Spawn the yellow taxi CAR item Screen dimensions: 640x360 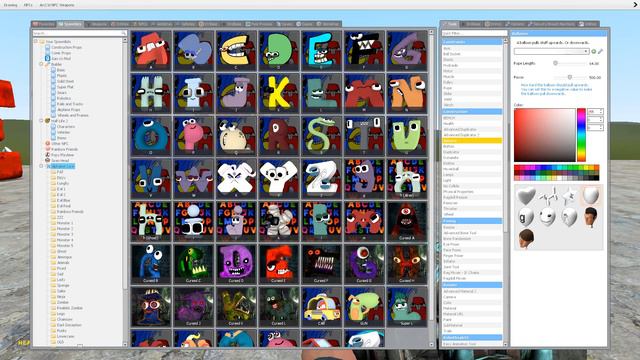[x=322, y=307]
